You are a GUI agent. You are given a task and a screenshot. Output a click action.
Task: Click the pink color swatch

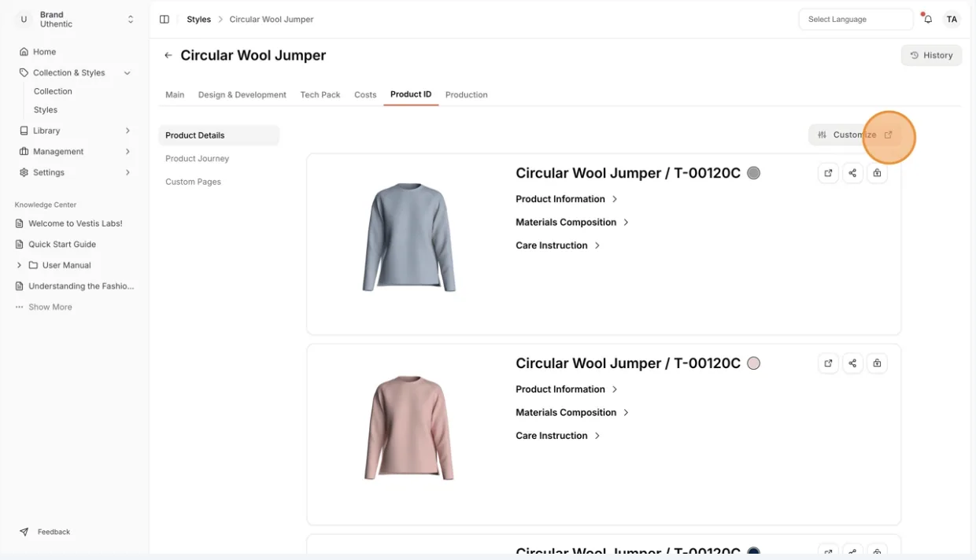coord(753,363)
